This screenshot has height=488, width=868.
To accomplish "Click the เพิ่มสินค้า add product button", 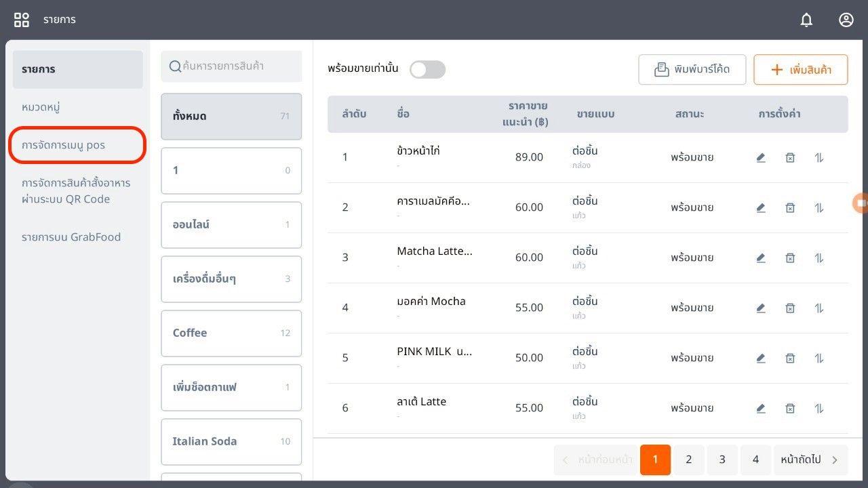I will coord(800,70).
